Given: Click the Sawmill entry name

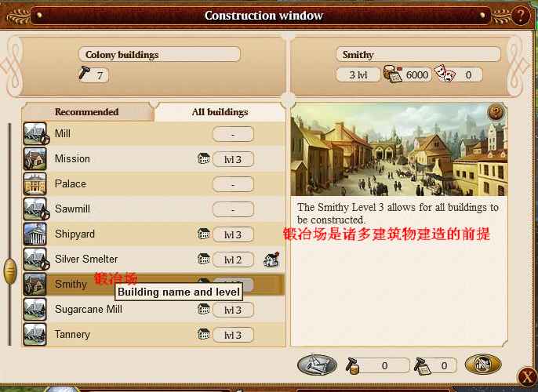Looking at the screenshot, I should pos(72,209).
